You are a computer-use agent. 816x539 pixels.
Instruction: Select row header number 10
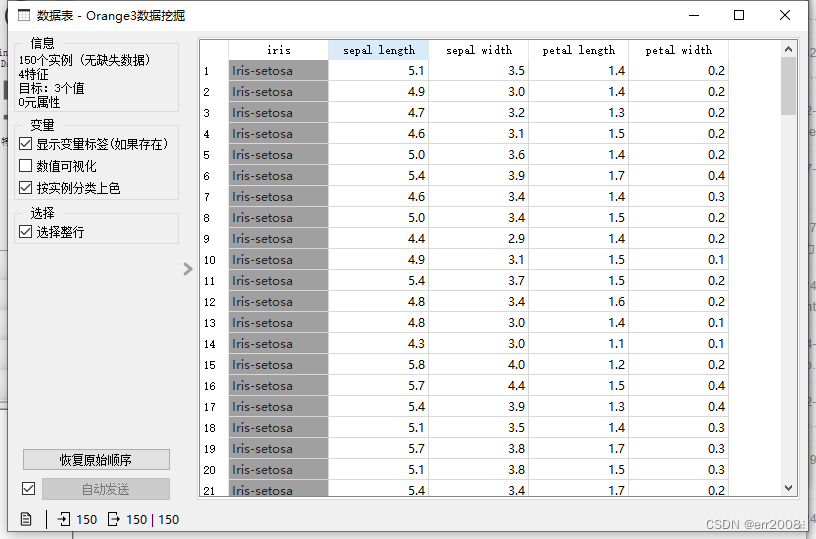point(214,260)
